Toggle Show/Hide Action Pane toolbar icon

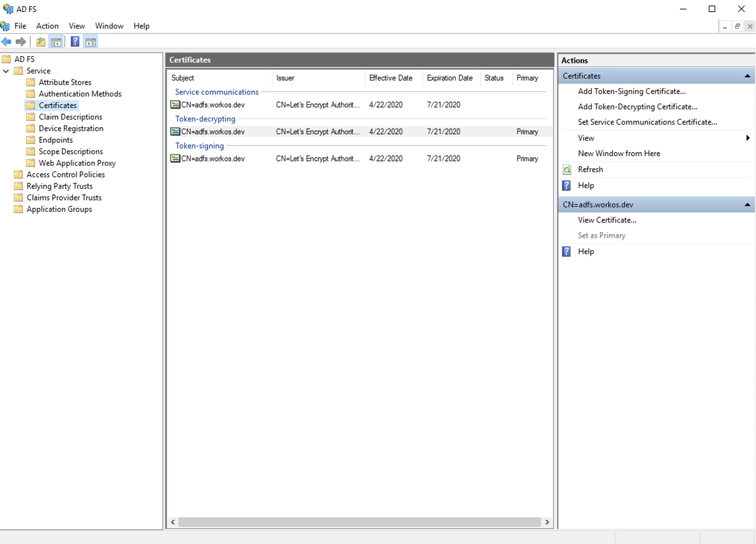[x=91, y=42]
